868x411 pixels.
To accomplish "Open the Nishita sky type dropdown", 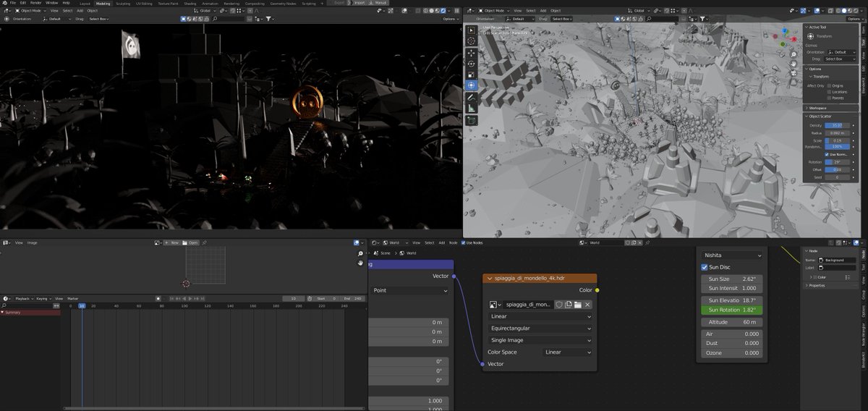I will pyautogui.click(x=732, y=255).
